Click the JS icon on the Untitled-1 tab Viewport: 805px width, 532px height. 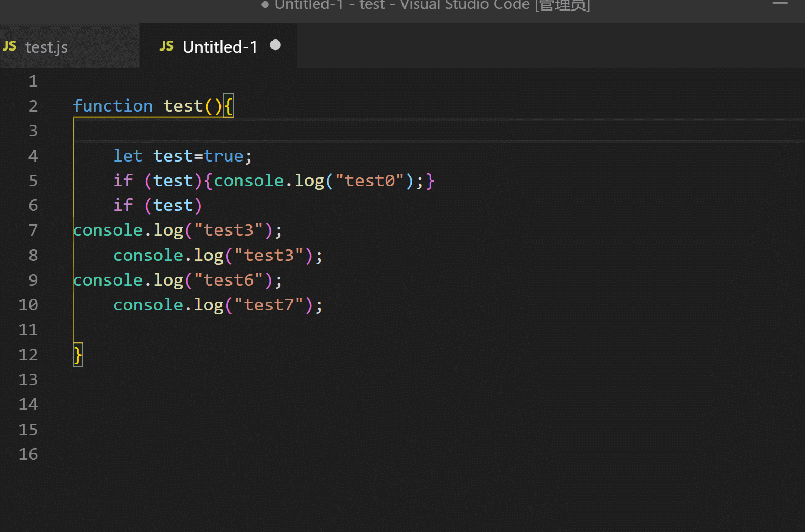[166, 46]
